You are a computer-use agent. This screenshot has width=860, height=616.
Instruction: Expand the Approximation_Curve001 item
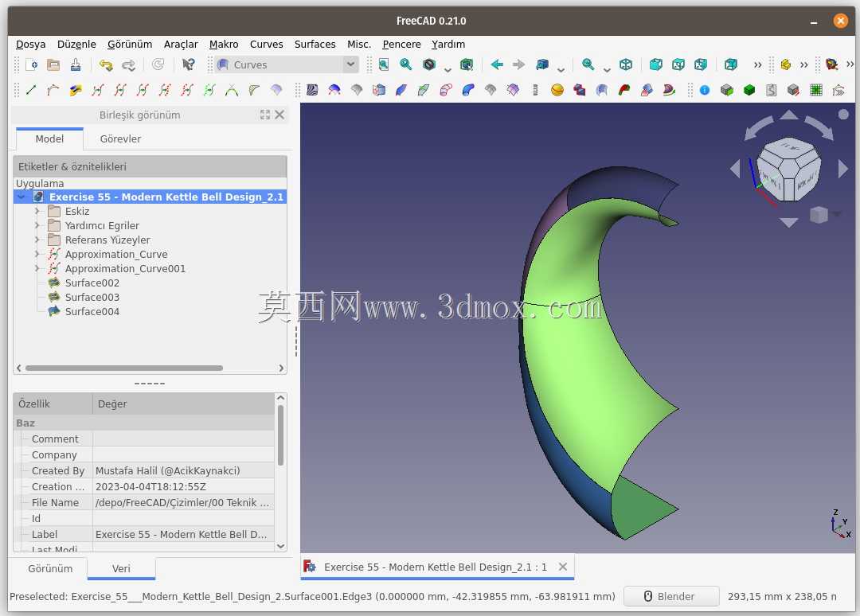(x=37, y=268)
